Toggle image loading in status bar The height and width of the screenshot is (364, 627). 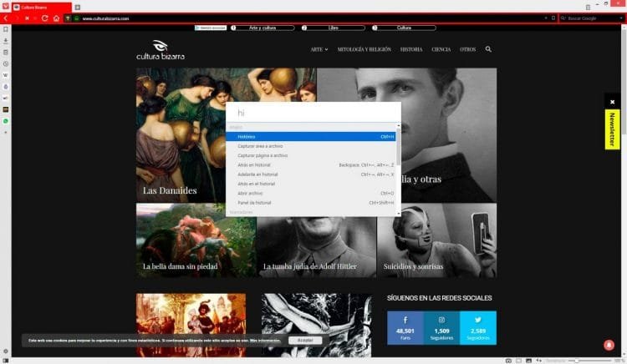tap(528, 361)
